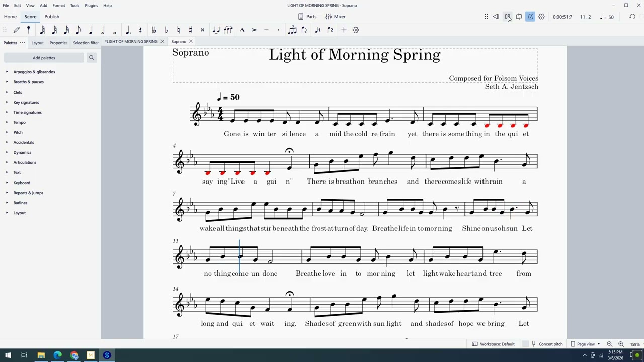This screenshot has width=644, height=362.
Task: Apply the flat accidental
Action: point(166,30)
